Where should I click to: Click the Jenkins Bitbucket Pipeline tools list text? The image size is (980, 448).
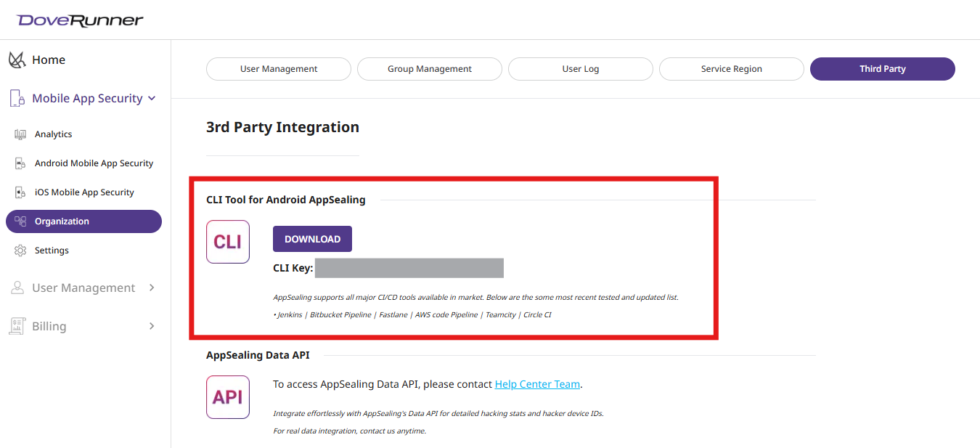coord(412,315)
